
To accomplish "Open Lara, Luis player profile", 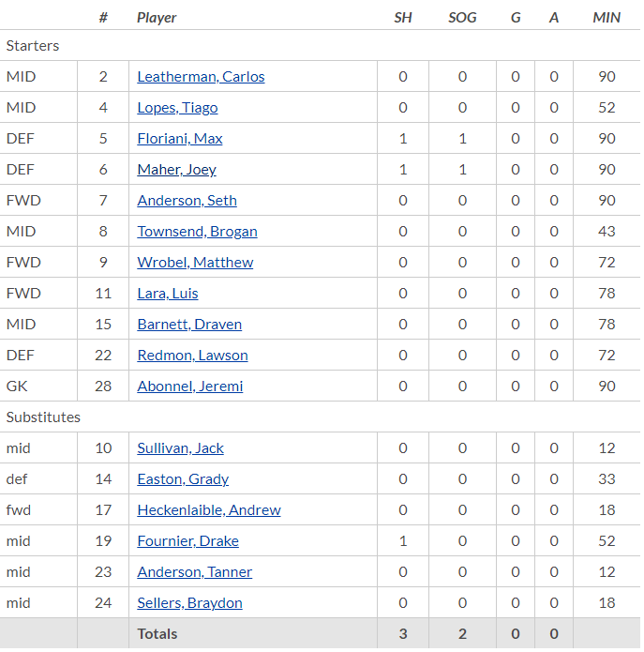I will click(x=168, y=294).
